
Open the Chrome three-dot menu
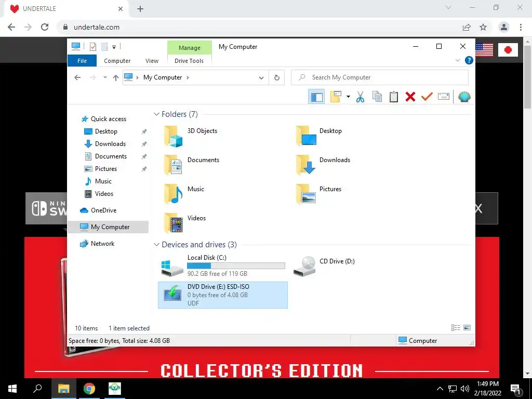[x=521, y=27]
